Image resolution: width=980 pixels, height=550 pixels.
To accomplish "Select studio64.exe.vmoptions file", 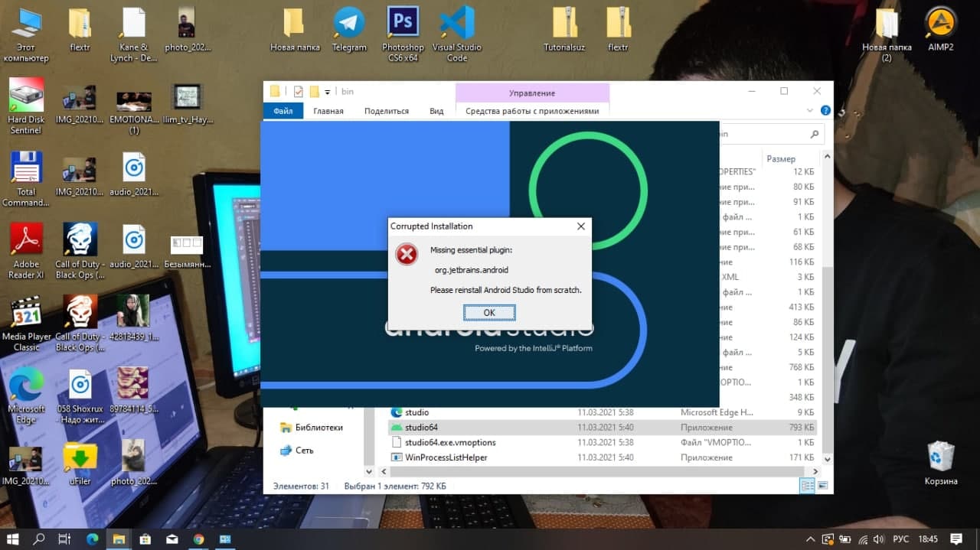I will 603,443.
